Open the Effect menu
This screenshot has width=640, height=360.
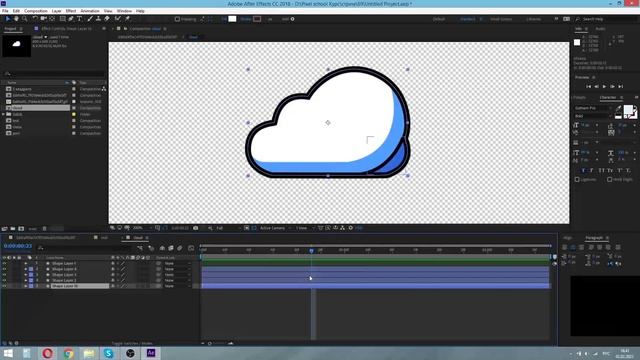[71, 11]
